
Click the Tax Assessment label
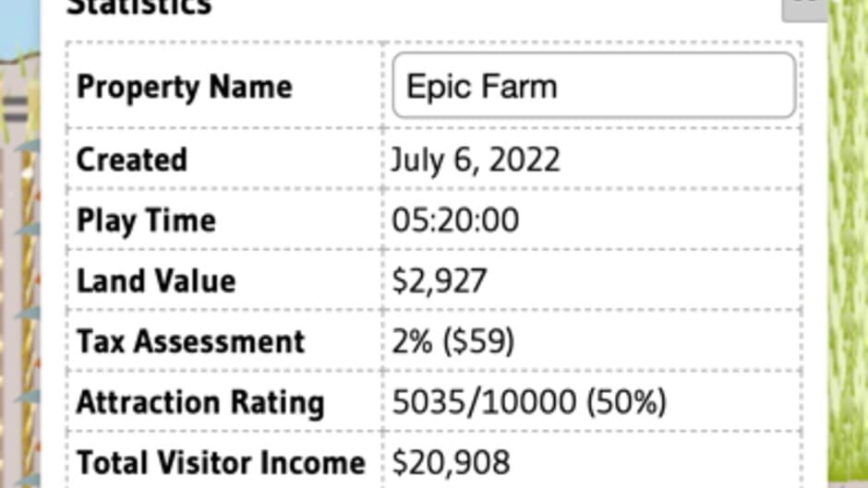(190, 340)
